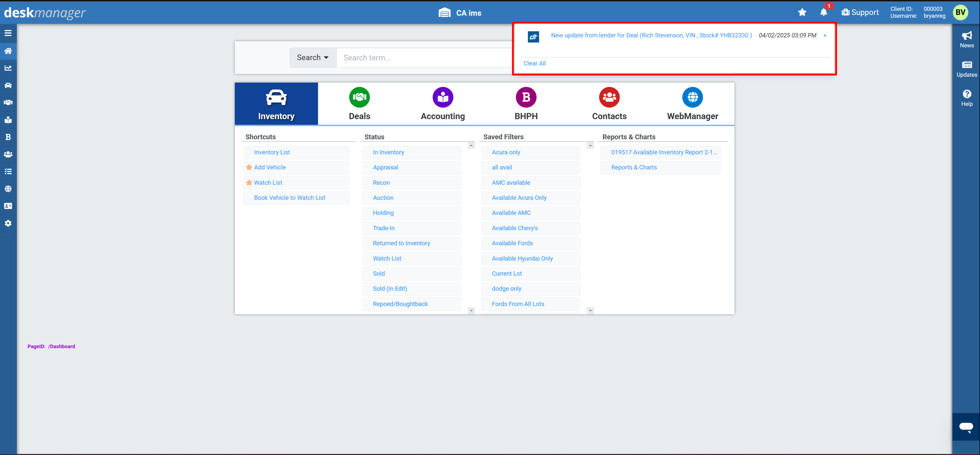Image resolution: width=980 pixels, height=455 pixels.
Task: Open the car inventory icon in the sidebar
Action: click(8, 85)
